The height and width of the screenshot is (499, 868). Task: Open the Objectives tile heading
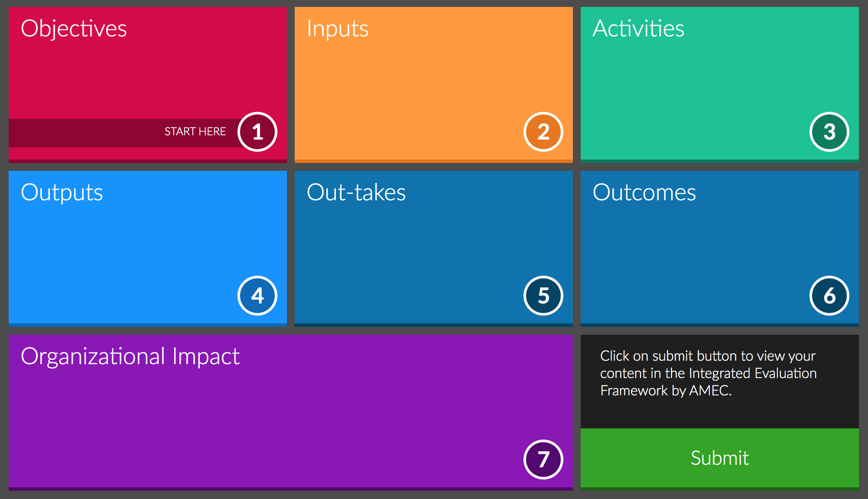click(74, 29)
